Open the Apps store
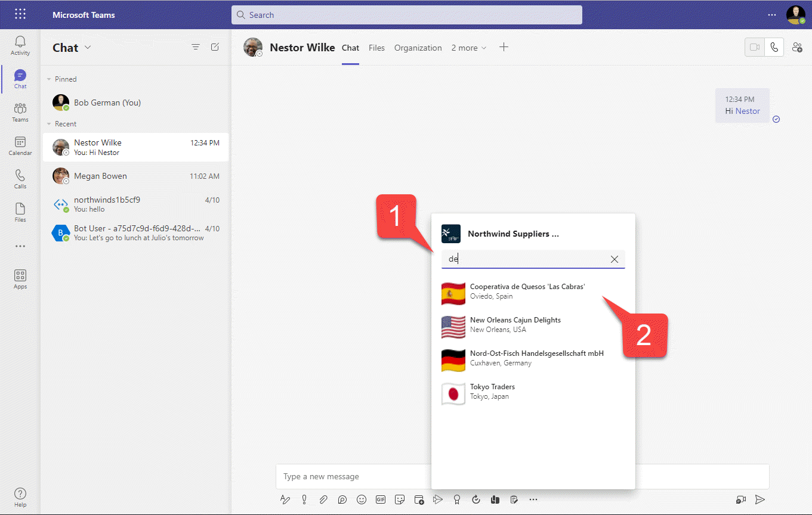 point(20,280)
